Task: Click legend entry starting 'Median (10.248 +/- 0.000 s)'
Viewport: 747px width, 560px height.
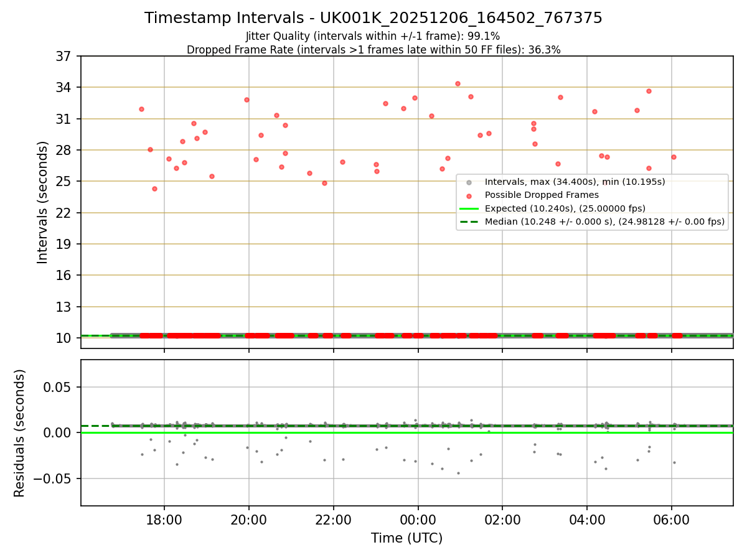Action: point(604,222)
